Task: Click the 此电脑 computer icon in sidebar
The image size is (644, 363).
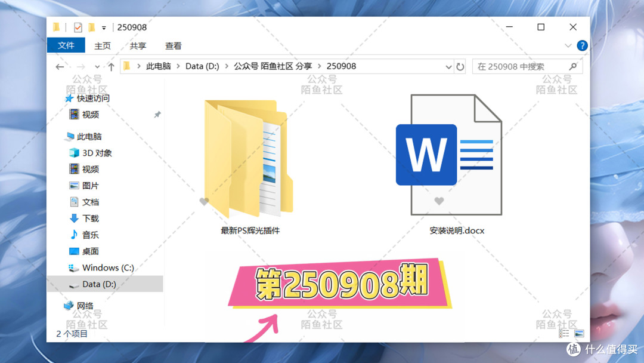Action: [69, 137]
